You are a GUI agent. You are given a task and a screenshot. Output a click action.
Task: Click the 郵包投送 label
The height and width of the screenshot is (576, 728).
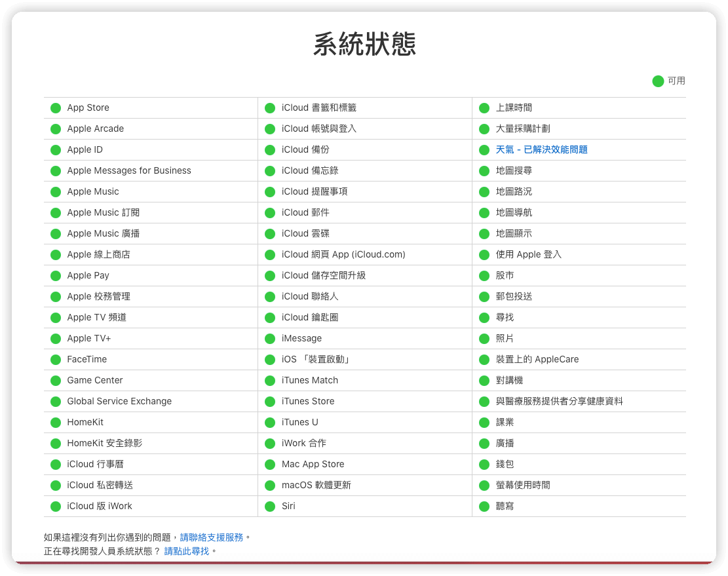514,296
